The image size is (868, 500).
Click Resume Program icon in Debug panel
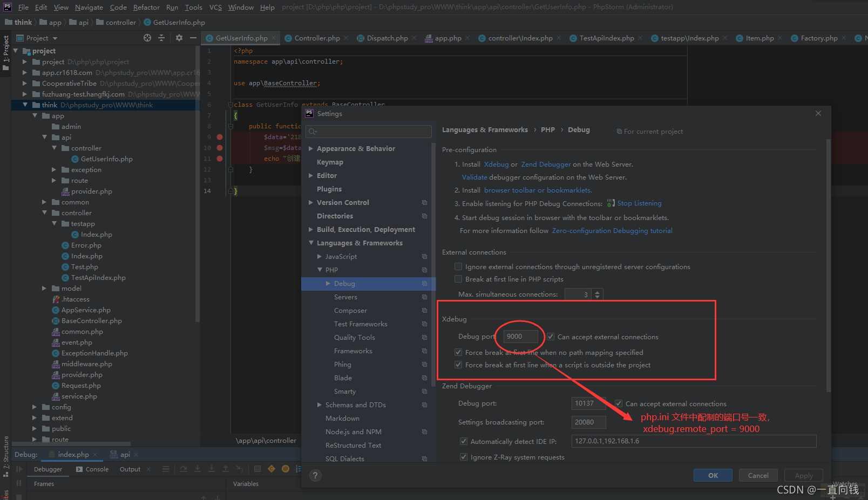tap(19, 469)
